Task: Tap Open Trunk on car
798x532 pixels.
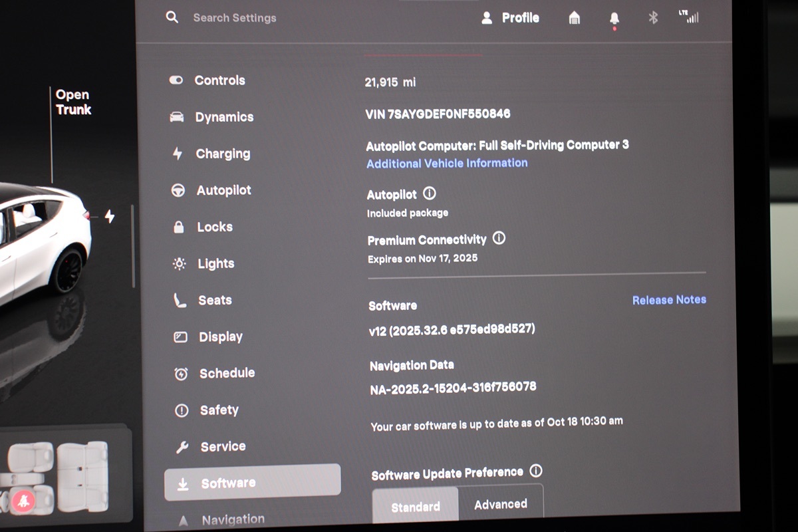Action: pos(72,102)
